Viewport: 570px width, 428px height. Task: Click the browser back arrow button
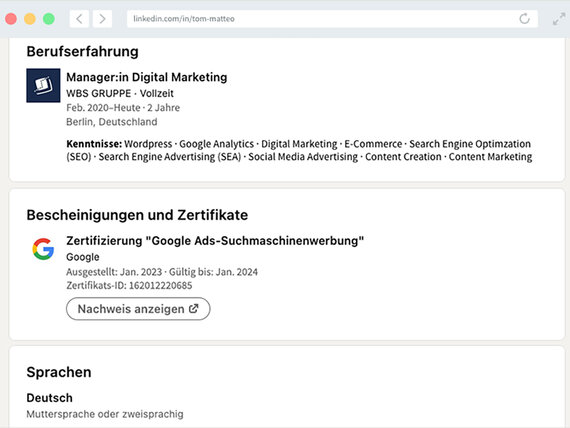click(x=79, y=19)
